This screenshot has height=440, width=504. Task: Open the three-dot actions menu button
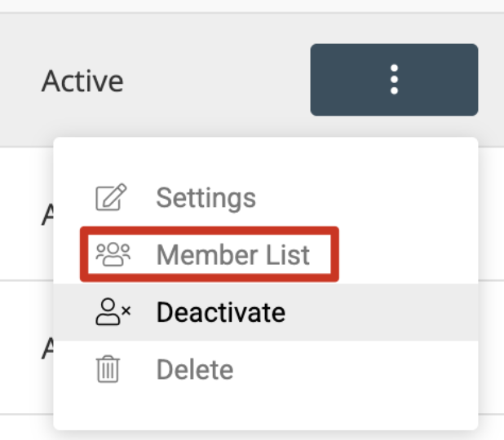click(x=394, y=80)
